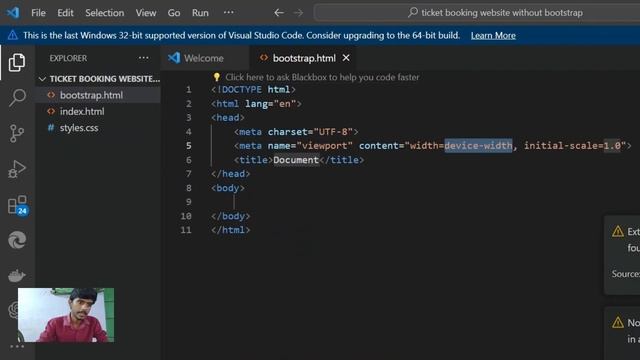The height and width of the screenshot is (360, 640).
Task: Open the Edit menu
Action: pyautogui.click(x=65, y=13)
